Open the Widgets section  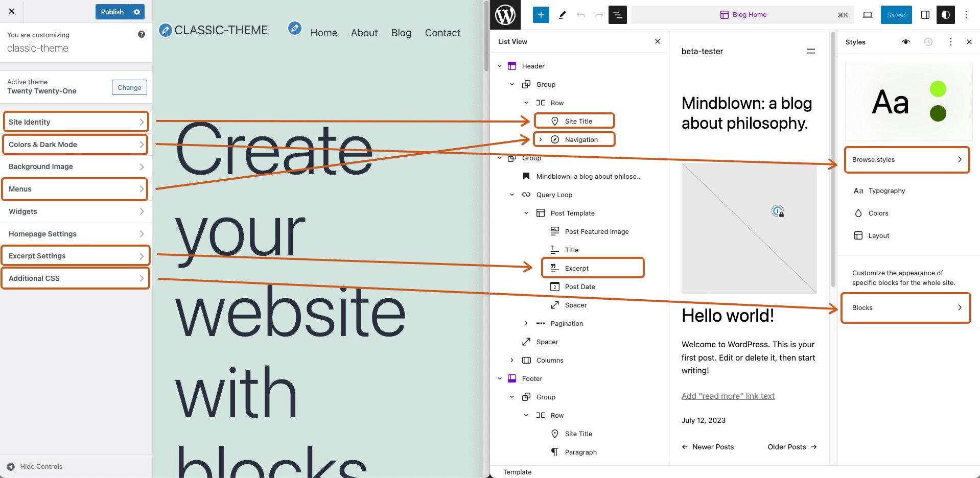pos(76,211)
